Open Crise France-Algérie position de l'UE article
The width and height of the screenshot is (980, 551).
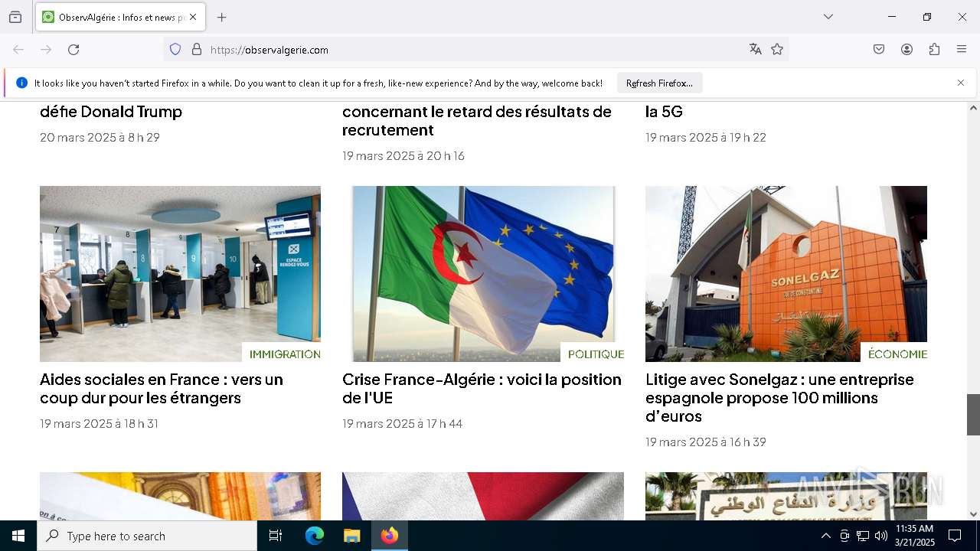482,389
